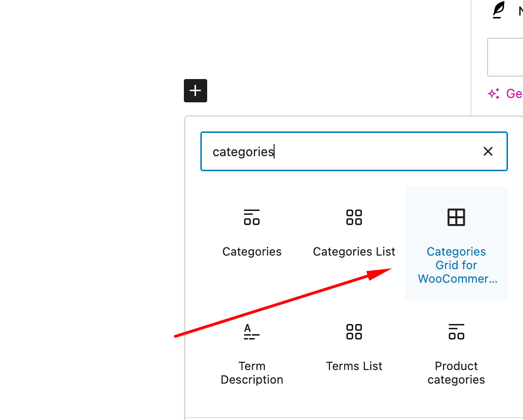The width and height of the screenshot is (523, 420).
Task: Click the empty text box in right sidebar
Action: coord(506,57)
